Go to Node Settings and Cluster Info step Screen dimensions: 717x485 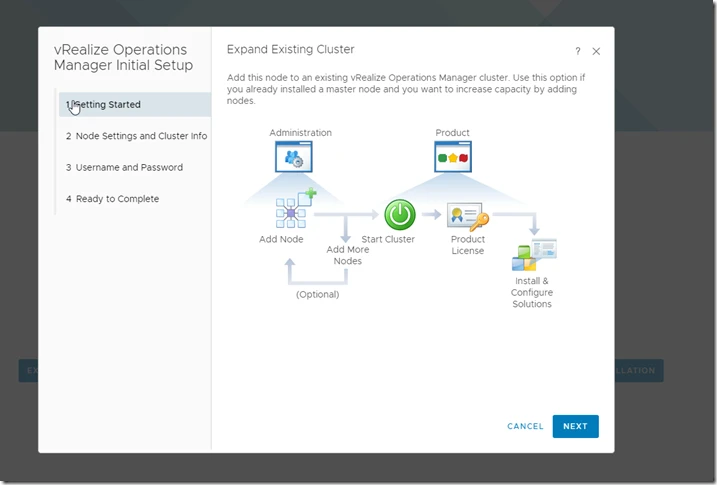(x=135, y=136)
